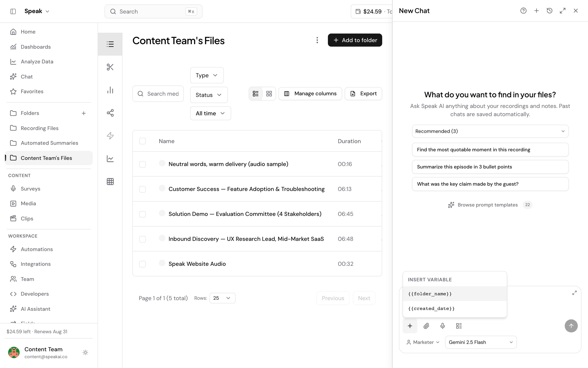The width and height of the screenshot is (588, 368).
Task: Open the Rows per page dropdown
Action: [x=222, y=298]
